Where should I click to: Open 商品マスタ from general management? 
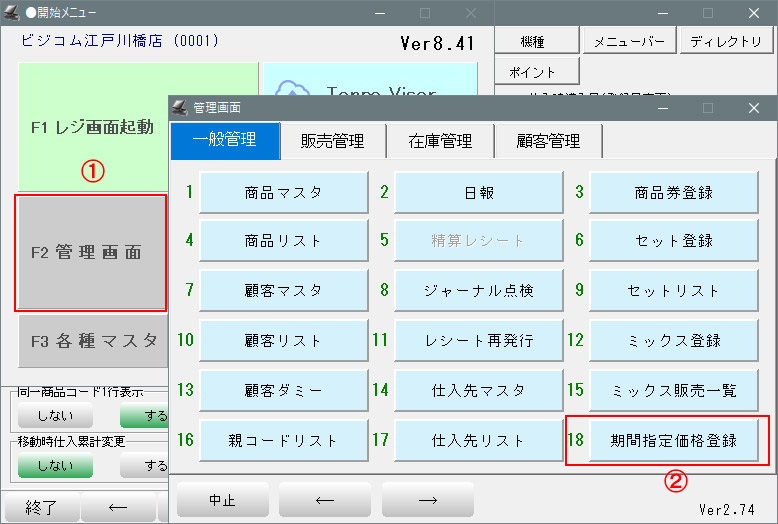[x=283, y=193]
